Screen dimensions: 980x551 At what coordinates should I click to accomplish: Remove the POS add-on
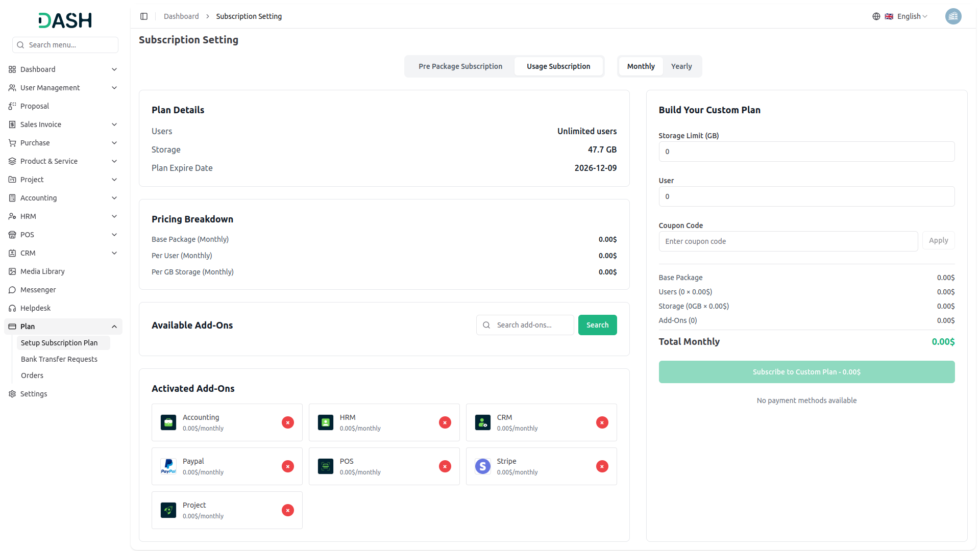(x=445, y=466)
